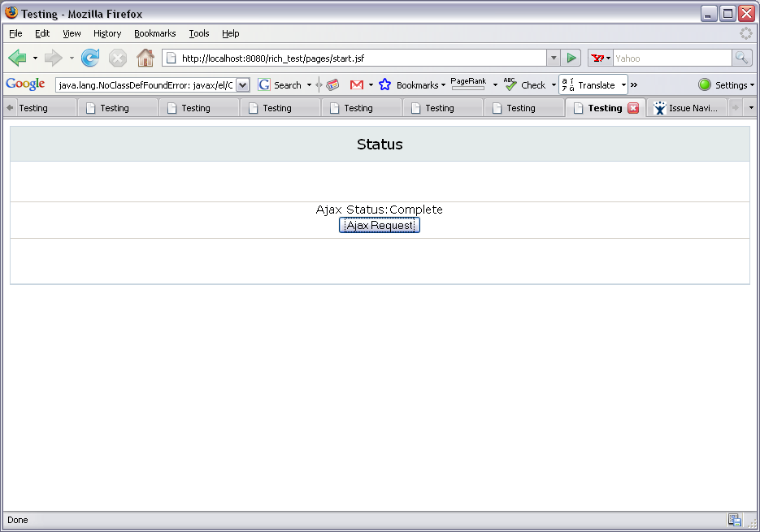The width and height of the screenshot is (760, 532).
Task: Open the Gmail icon in toolbar
Action: pyautogui.click(x=357, y=84)
